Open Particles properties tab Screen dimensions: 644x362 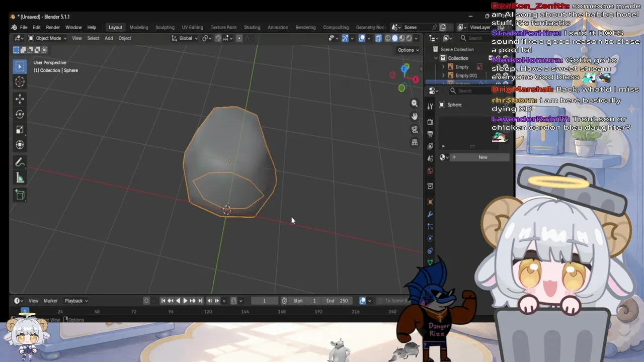[x=430, y=226]
